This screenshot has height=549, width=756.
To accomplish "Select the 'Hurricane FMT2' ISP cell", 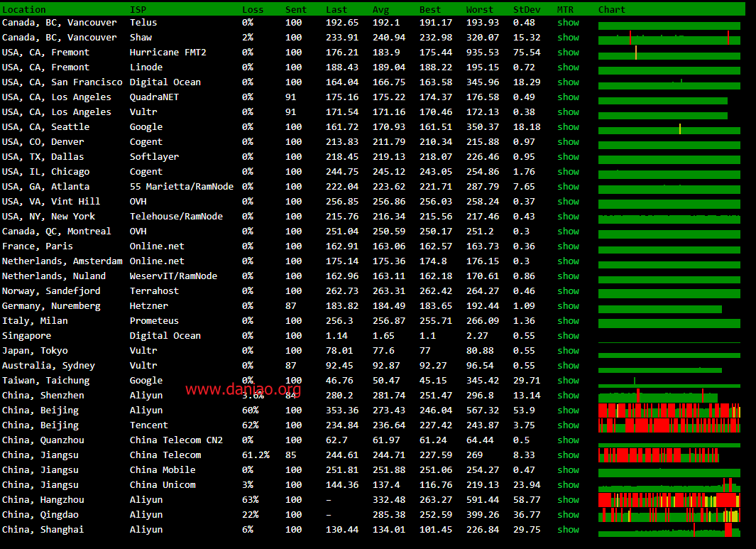I will pos(168,53).
